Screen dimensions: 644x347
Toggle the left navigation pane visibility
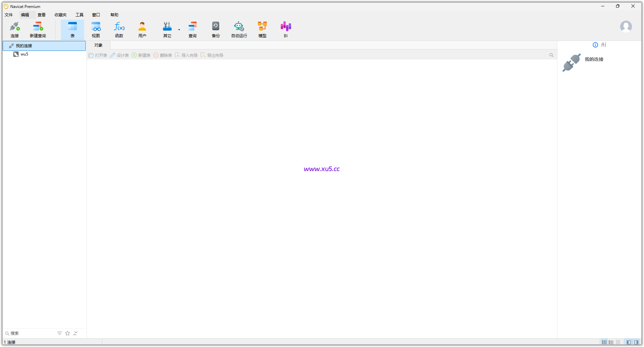(x=628, y=342)
